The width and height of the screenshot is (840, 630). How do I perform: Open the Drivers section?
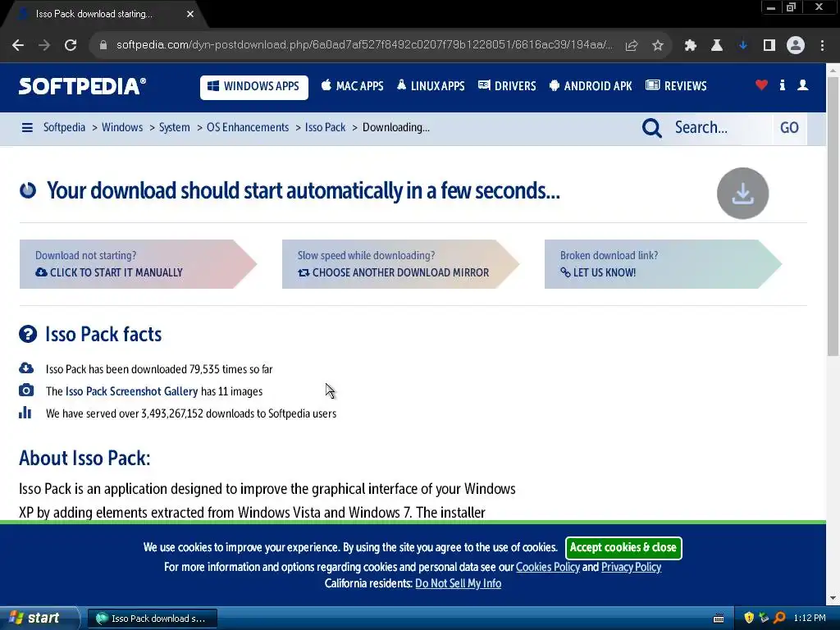507,86
